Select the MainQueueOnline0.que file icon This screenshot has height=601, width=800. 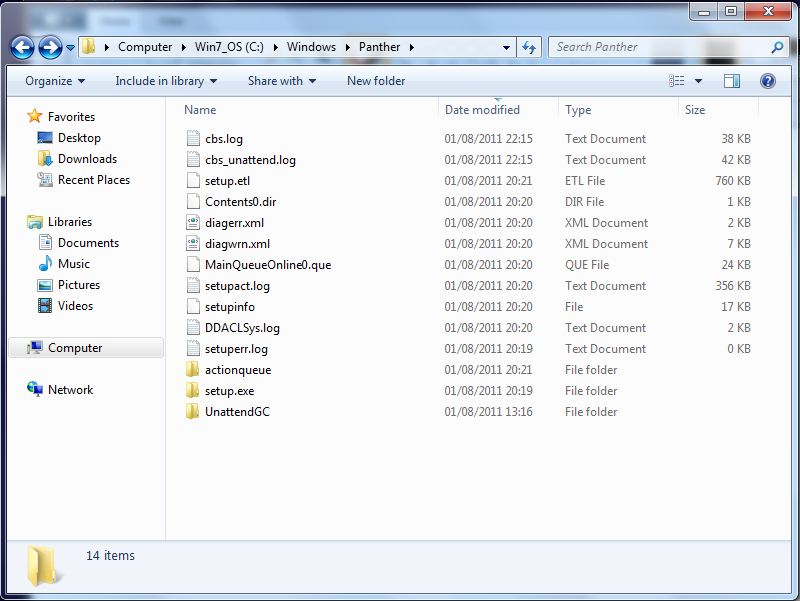(193, 264)
